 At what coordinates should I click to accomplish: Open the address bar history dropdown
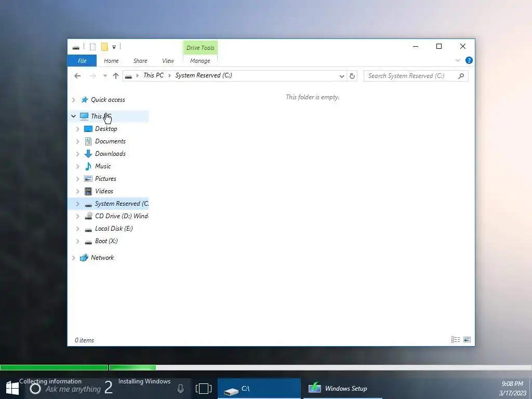pyautogui.click(x=342, y=76)
